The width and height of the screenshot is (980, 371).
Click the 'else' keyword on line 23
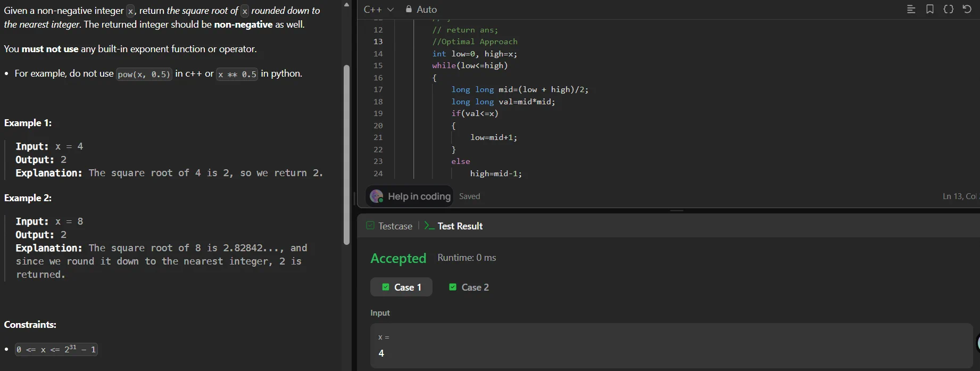click(x=461, y=161)
